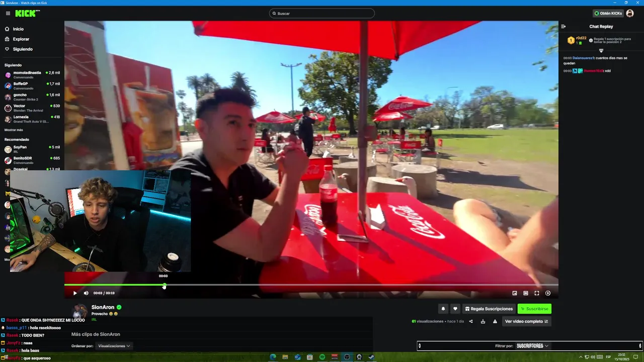This screenshot has width=644, height=362.
Task: Open momoladinastia channel
Action: (32, 75)
